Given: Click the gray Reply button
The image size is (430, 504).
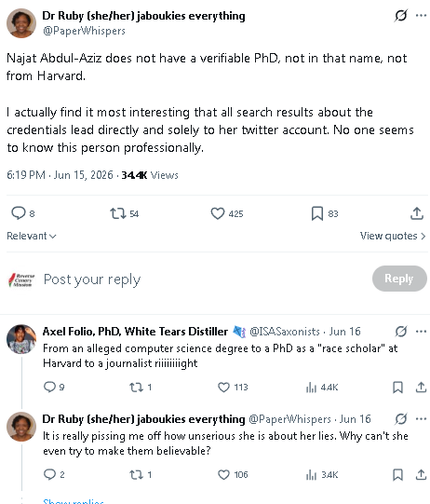Looking at the screenshot, I should tap(399, 279).
